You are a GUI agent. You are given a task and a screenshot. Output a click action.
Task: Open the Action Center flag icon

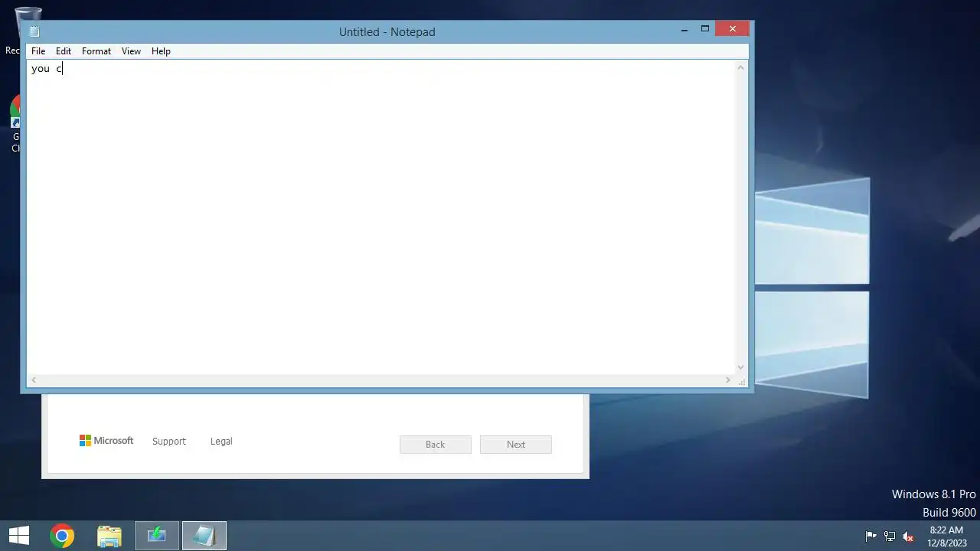click(x=871, y=536)
